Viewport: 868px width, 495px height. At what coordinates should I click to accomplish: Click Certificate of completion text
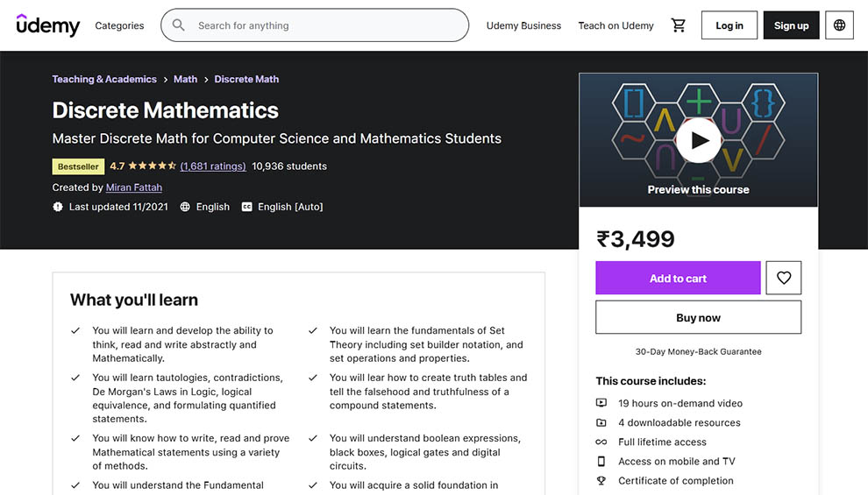676,481
